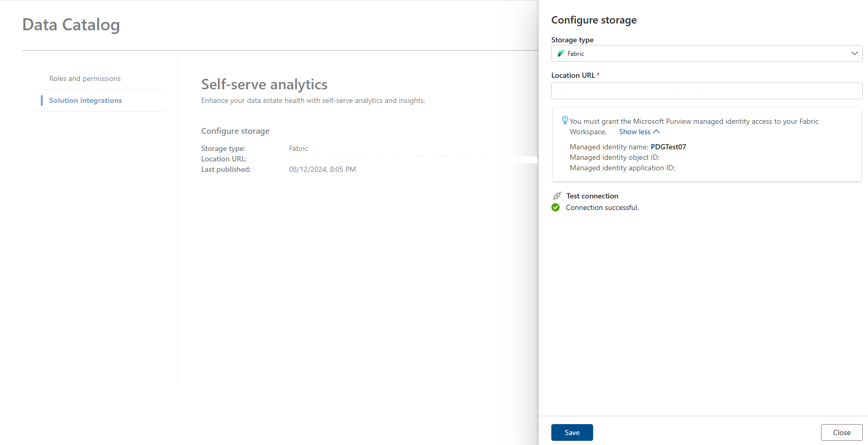
Task: Close the Configure storage panel
Action: click(841, 432)
